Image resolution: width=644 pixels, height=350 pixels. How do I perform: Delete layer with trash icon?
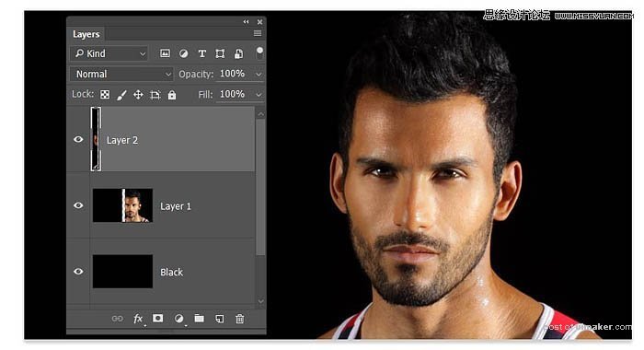tap(240, 319)
